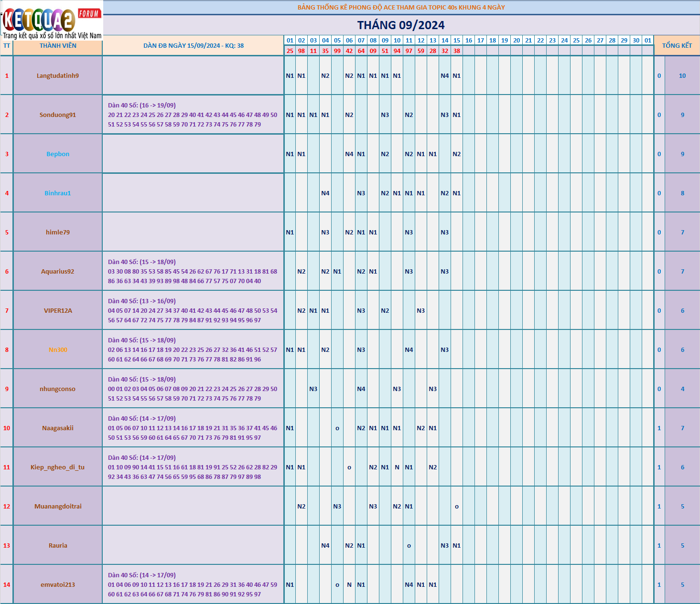This screenshot has height=604, width=700.
Task: Click day 30 column header
Action: click(636, 41)
